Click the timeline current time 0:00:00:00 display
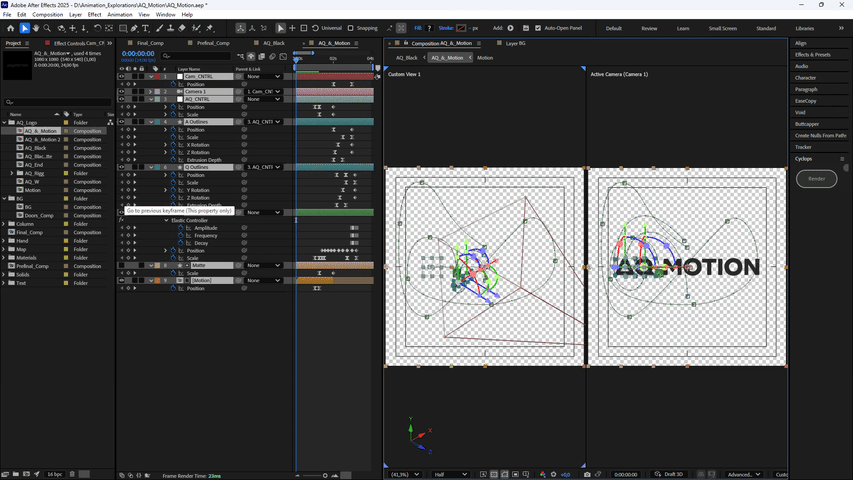Viewport: 853px width, 480px height. pos(138,53)
